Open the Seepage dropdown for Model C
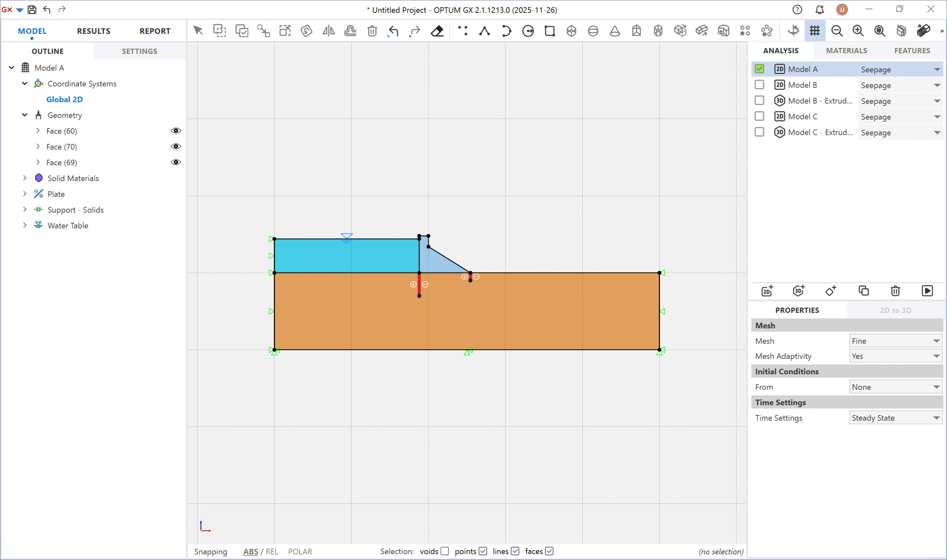The height and width of the screenshot is (560, 947). tap(937, 116)
